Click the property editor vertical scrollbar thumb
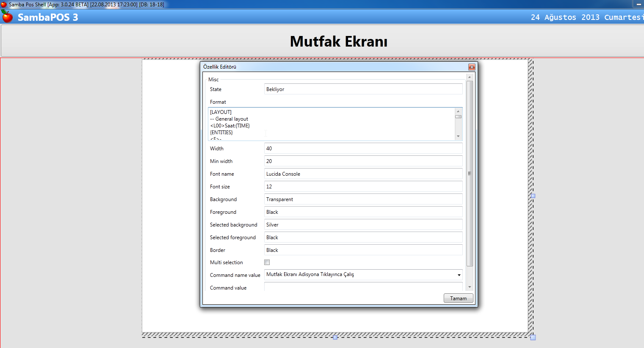 [470, 174]
